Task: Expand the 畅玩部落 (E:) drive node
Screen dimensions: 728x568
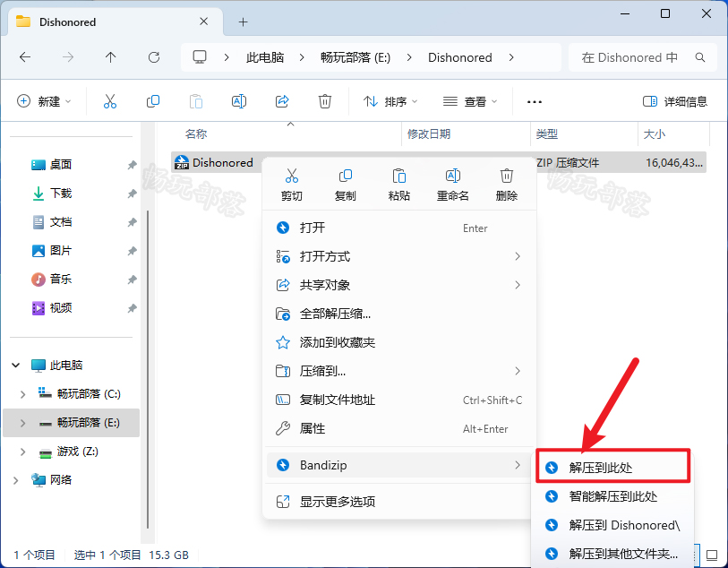Action: pyautogui.click(x=22, y=423)
